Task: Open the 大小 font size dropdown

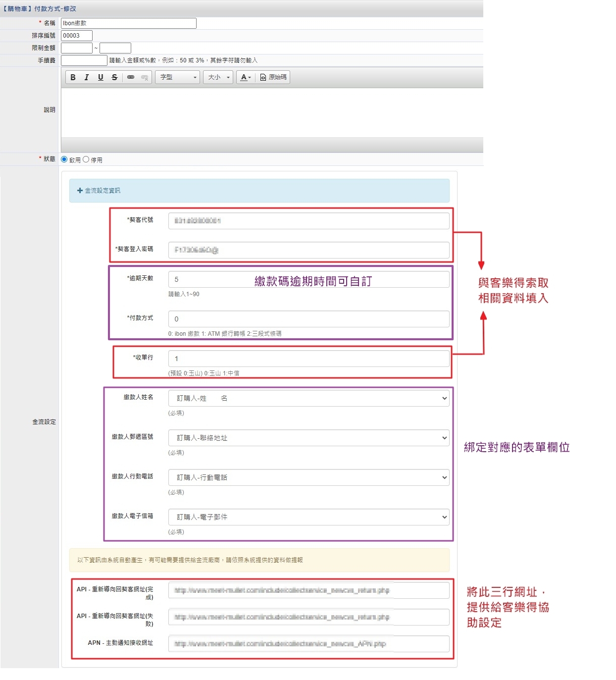Action: coord(218,77)
